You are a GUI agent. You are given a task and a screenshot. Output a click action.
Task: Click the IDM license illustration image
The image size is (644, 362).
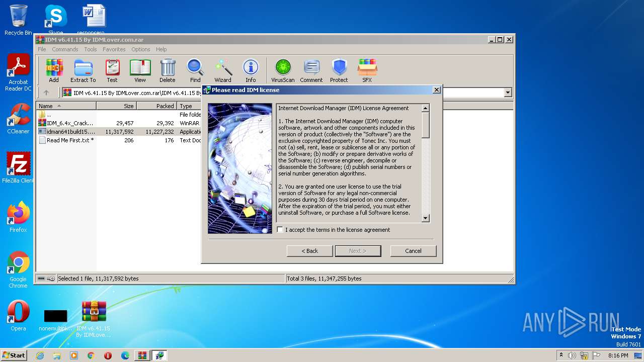coord(240,168)
